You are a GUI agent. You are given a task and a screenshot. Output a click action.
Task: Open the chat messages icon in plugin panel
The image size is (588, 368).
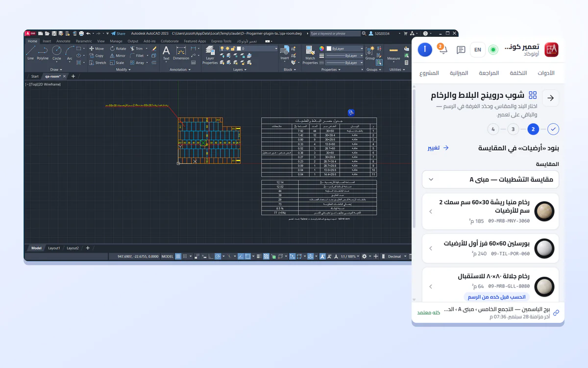pos(461,50)
